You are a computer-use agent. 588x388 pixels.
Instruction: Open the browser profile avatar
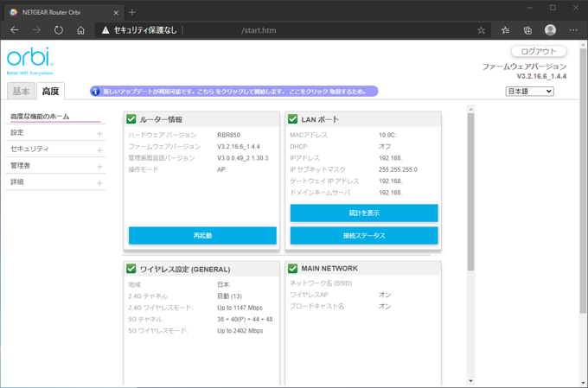550,30
